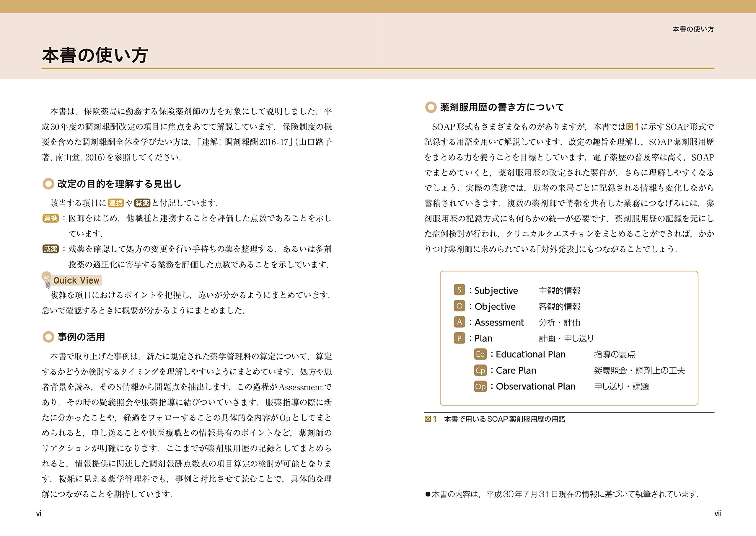
Task: Click the 図1 caption label below figure
Action: point(430,419)
